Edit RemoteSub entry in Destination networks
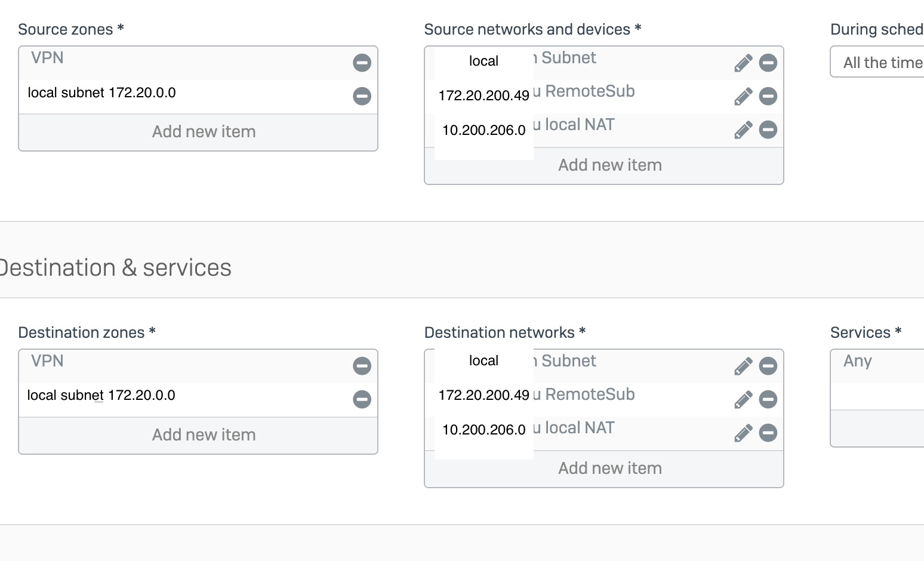 tap(743, 399)
